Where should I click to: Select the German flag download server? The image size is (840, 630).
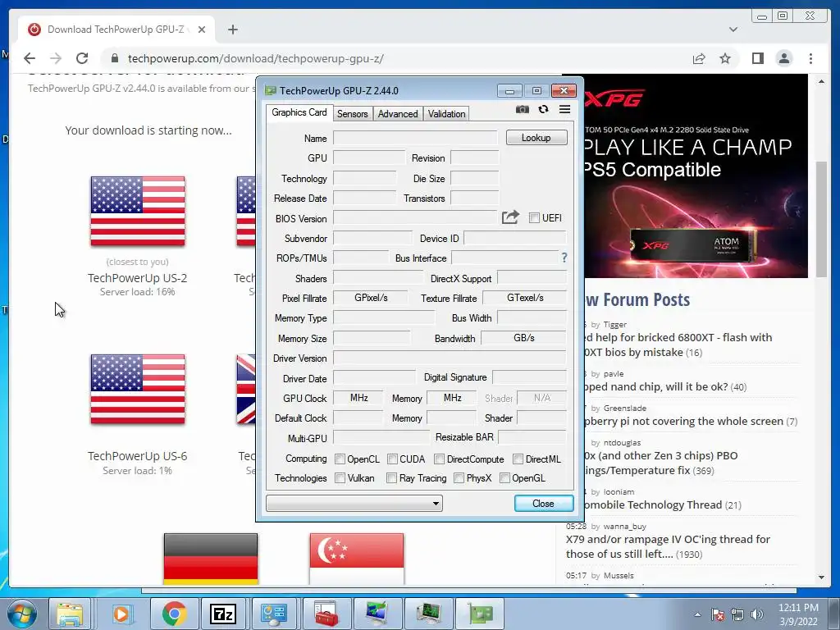click(x=211, y=558)
